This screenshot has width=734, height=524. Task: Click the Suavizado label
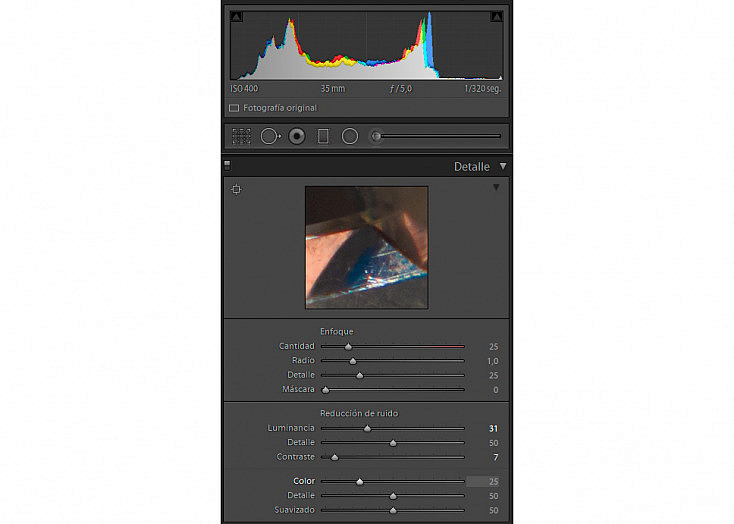[294, 510]
